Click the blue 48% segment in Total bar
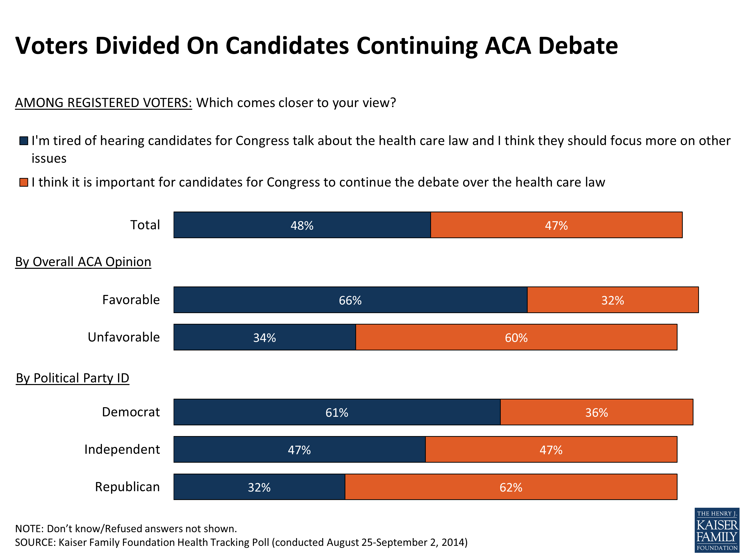The height and width of the screenshot is (560, 747). (302, 225)
